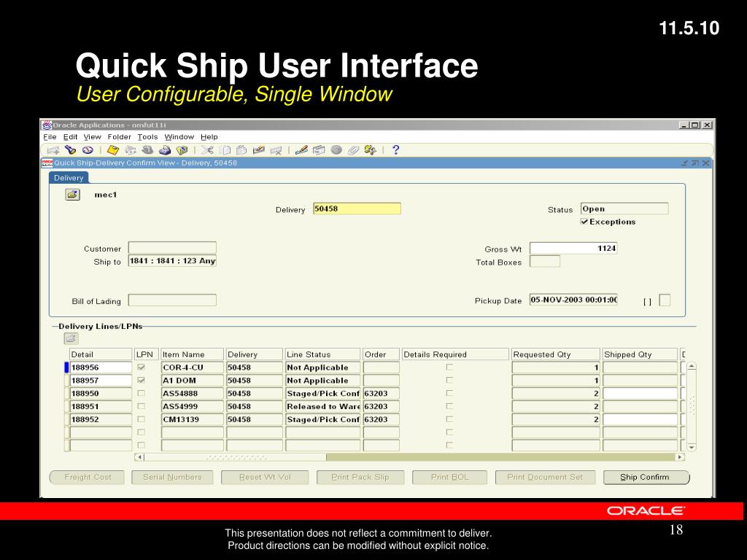Click the Zoom toolbar icon
The width and height of the screenshot is (747, 560).
319,150
